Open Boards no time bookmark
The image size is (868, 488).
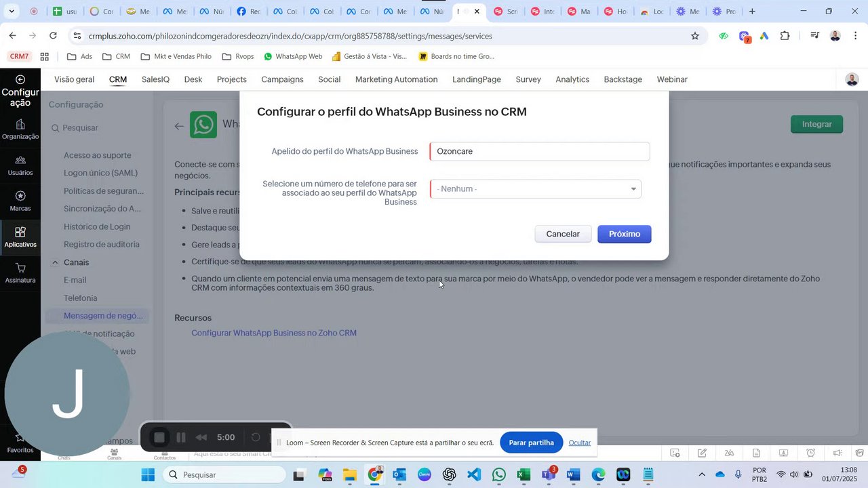(457, 57)
